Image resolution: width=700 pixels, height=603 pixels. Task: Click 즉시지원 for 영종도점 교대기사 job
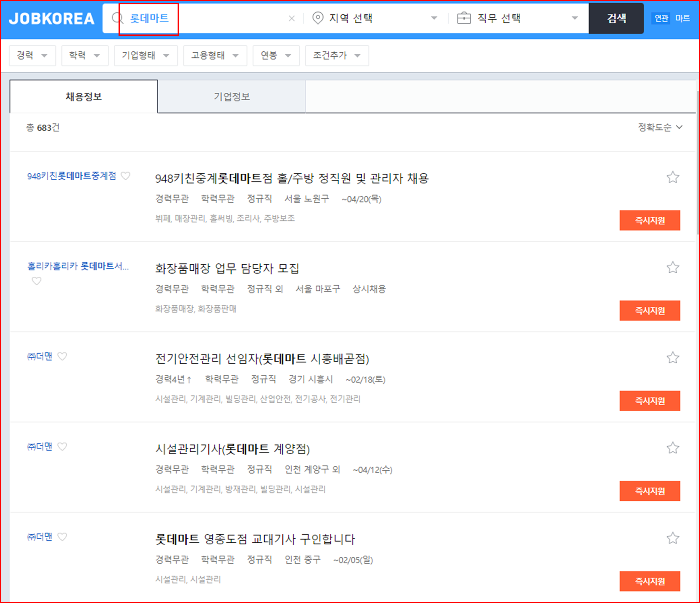[x=650, y=581]
